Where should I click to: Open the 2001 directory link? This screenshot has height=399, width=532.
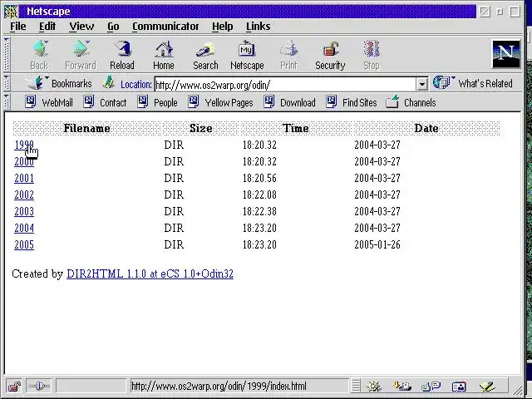pyautogui.click(x=24, y=178)
